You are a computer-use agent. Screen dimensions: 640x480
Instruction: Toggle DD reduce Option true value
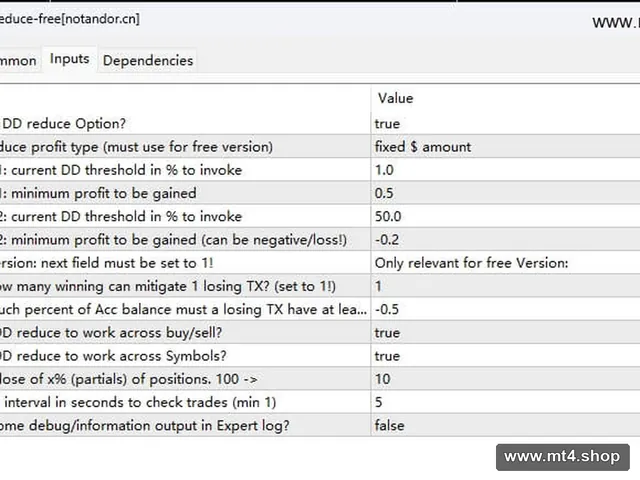click(x=505, y=123)
